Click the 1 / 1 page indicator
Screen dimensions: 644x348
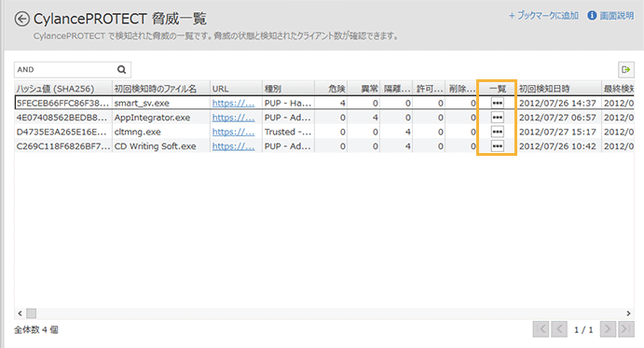tap(583, 330)
